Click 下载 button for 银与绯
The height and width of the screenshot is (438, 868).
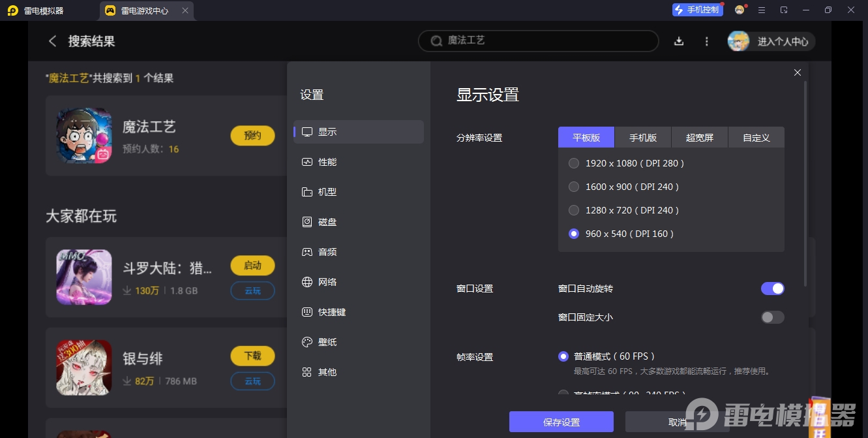click(252, 356)
